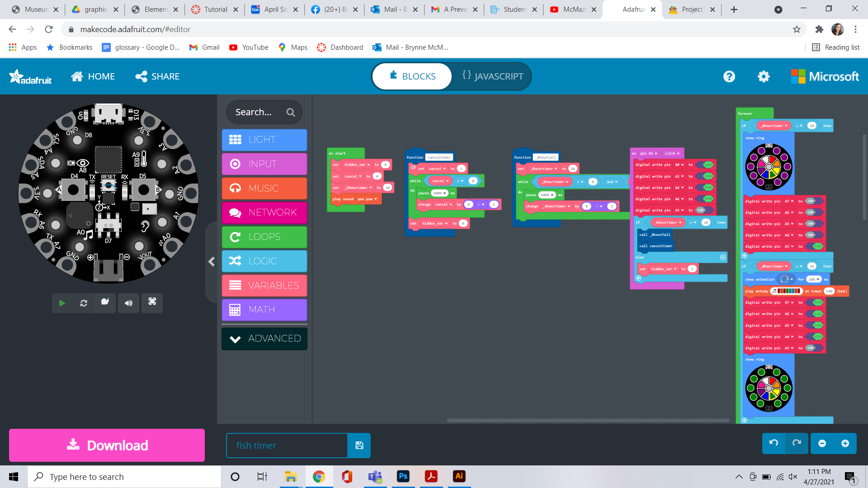868x488 pixels.
Task: Download the program to the board
Action: point(107,445)
